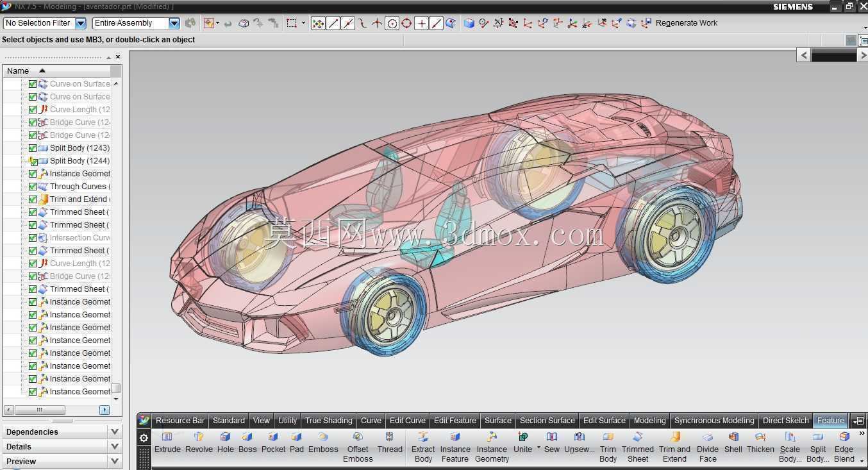
Task: Toggle the Quadrant Point snap icon
Action: click(406, 24)
